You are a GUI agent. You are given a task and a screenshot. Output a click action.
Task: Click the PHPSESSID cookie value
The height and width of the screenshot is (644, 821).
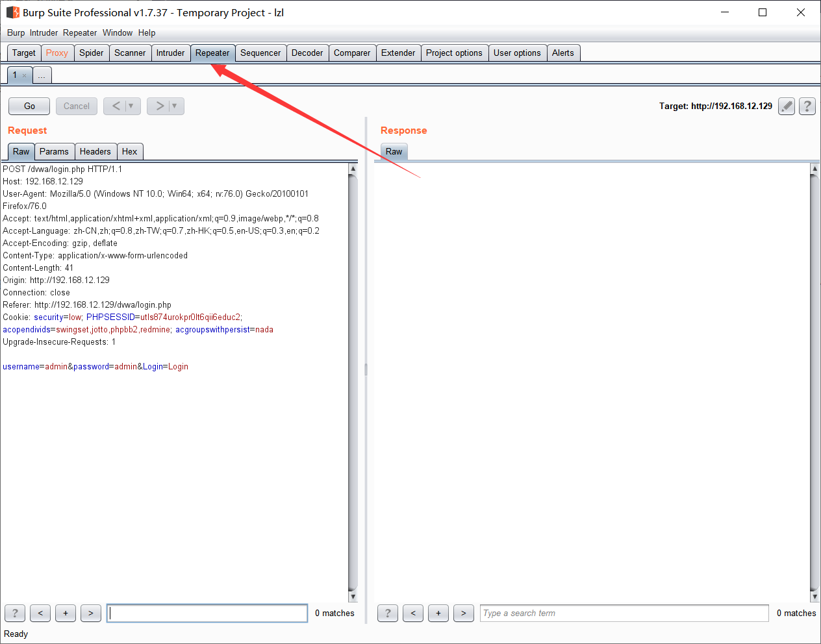pyautogui.click(x=190, y=317)
